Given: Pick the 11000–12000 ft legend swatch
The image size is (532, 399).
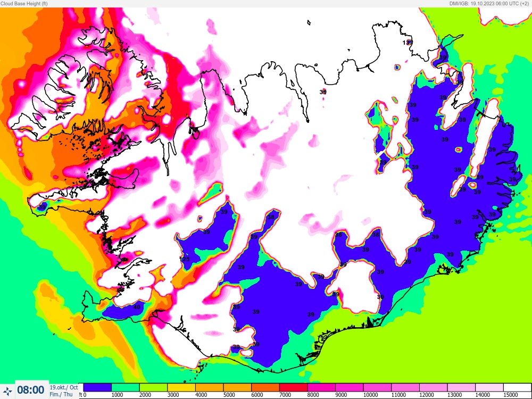Looking at the screenshot, I should pos(405,387).
